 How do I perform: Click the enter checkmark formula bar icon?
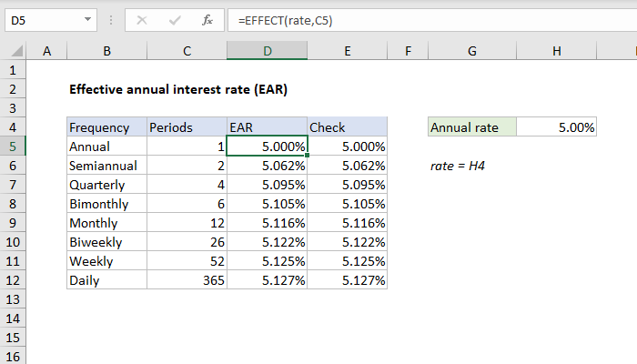click(x=175, y=20)
